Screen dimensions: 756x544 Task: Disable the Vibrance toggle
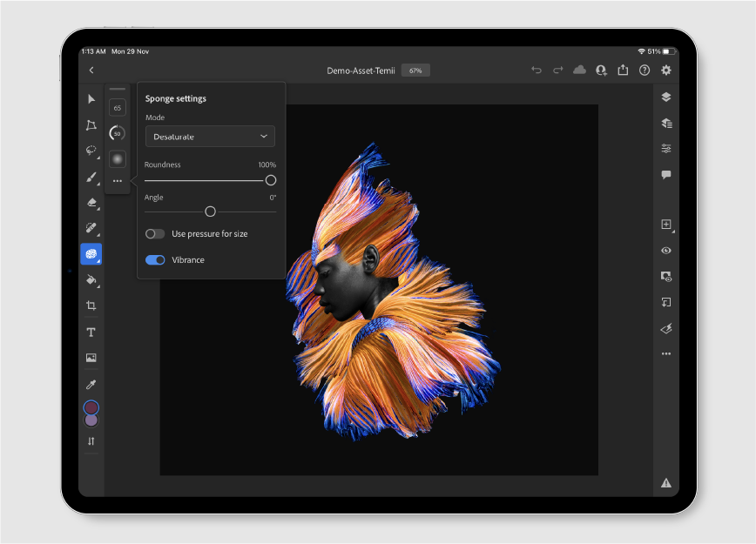coord(155,259)
